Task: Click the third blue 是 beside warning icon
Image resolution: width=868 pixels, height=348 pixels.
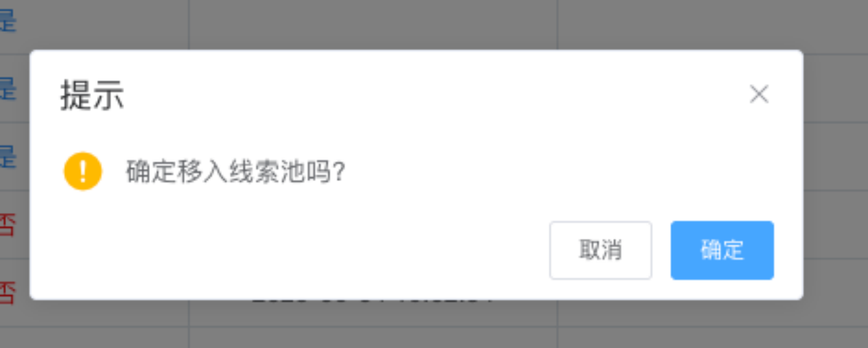Action: pyautogui.click(x=7, y=156)
